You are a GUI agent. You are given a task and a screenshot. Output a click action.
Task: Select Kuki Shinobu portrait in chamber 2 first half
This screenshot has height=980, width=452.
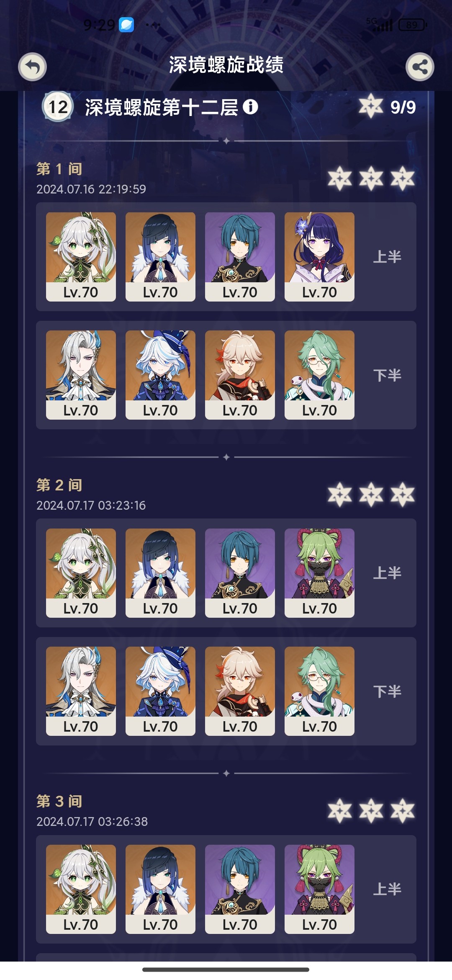coord(319,573)
